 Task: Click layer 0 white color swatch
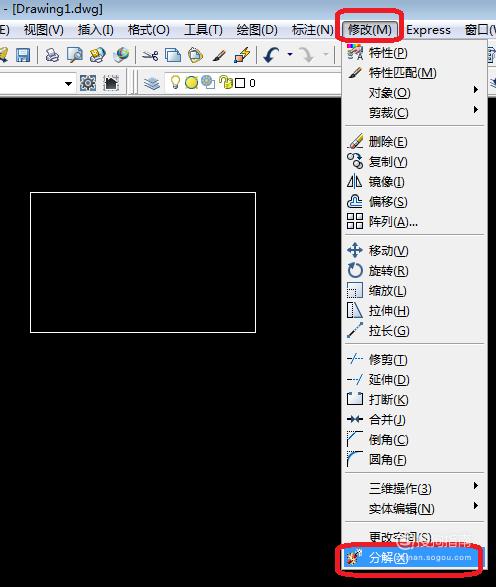point(240,83)
